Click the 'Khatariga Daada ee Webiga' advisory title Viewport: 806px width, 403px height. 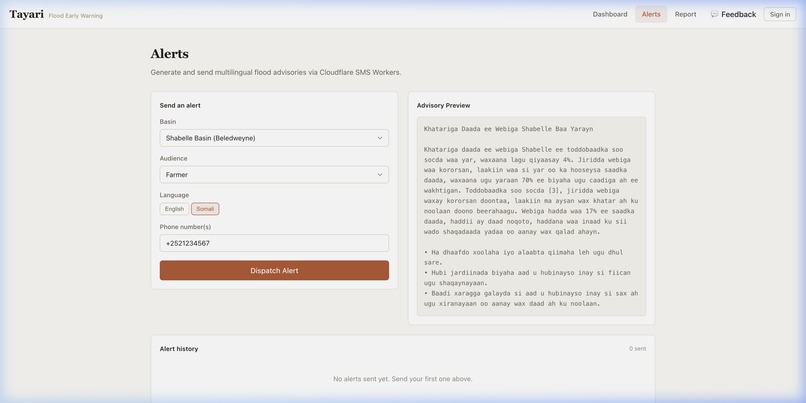(x=508, y=129)
